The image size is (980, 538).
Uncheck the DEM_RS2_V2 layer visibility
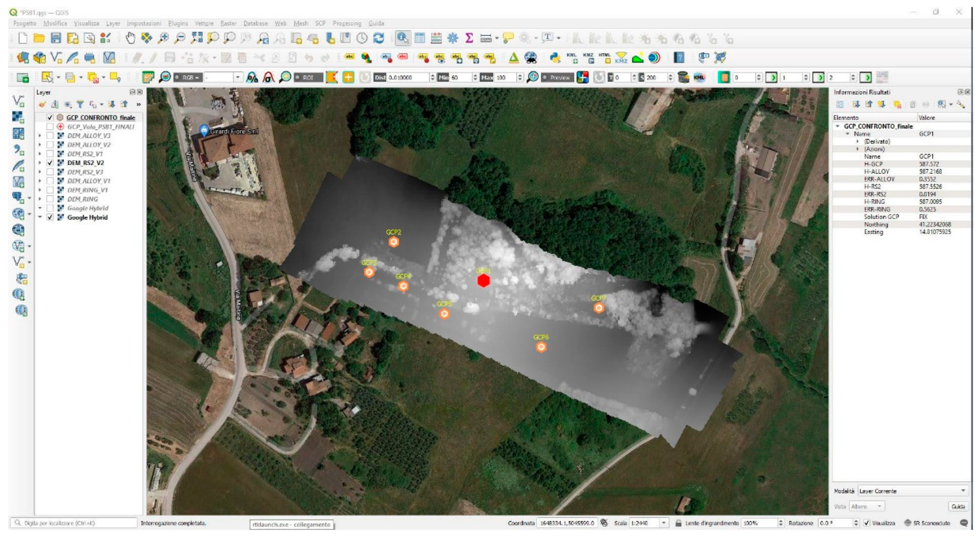coord(50,163)
